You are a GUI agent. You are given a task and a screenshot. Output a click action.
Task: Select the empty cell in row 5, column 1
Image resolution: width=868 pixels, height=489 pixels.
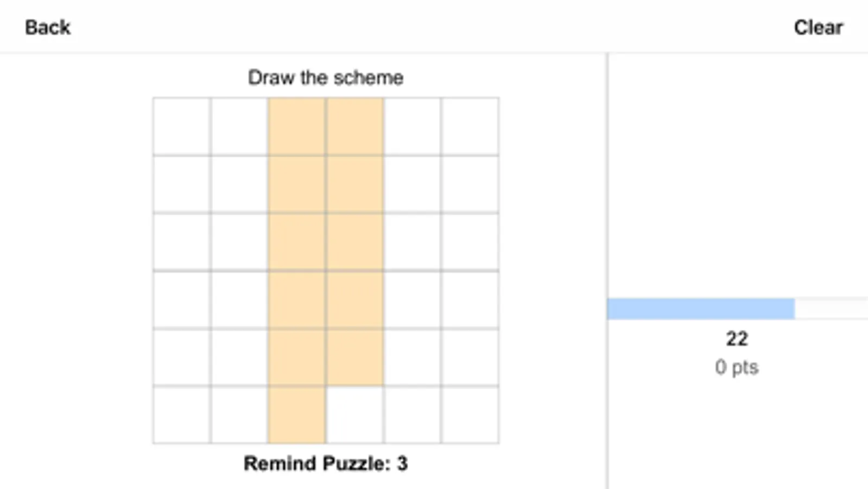pyautogui.click(x=182, y=357)
